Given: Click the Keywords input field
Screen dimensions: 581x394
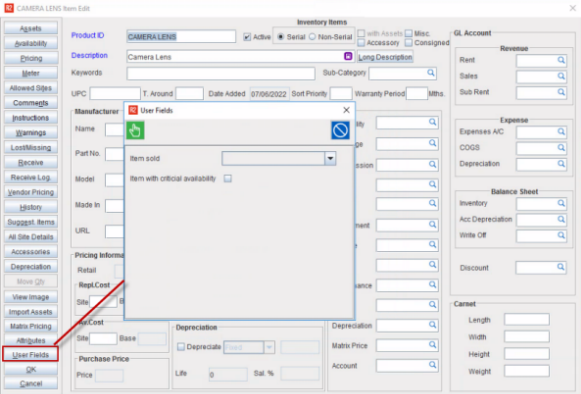Looking at the screenshot, I should 221,73.
